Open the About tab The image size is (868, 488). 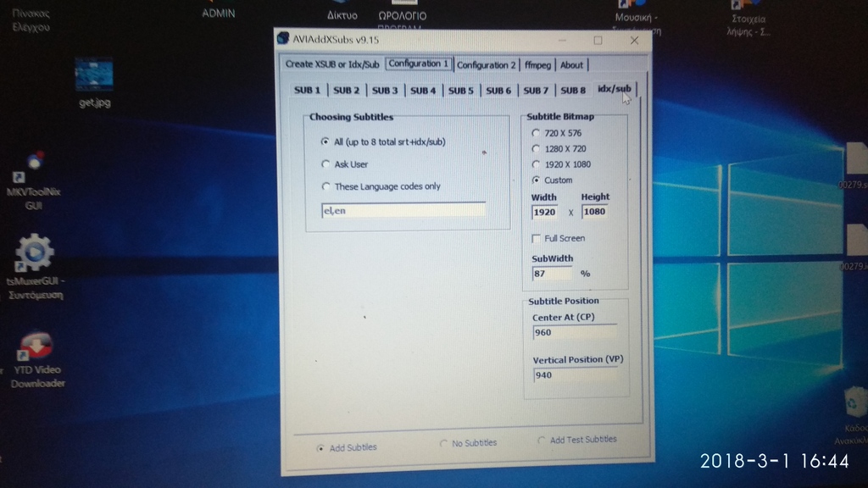click(572, 64)
